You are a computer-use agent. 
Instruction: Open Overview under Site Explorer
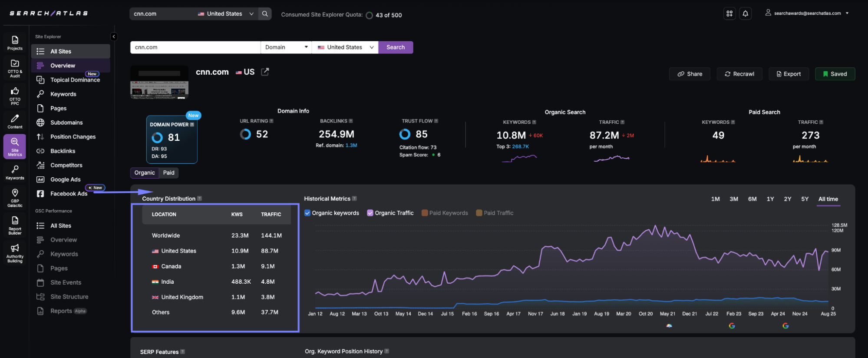tap(70, 66)
